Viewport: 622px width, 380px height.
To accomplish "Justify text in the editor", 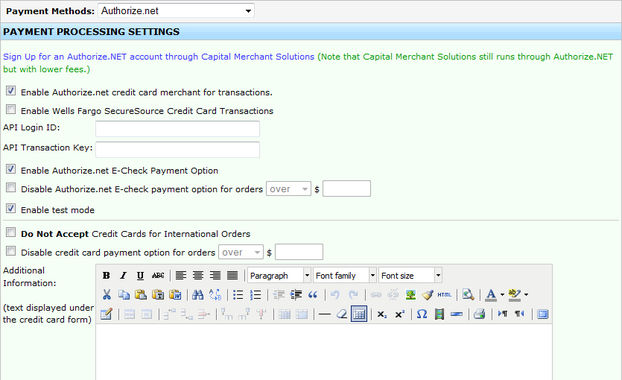I will coord(232,275).
